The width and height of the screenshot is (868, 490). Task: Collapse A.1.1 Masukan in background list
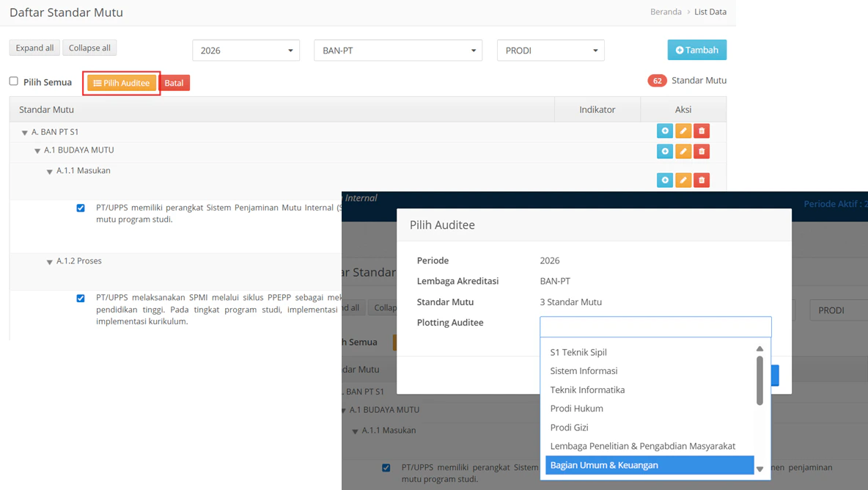point(355,432)
